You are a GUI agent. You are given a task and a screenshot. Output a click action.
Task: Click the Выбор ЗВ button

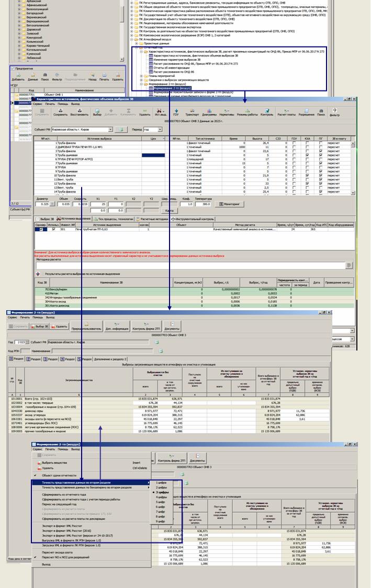pyautogui.click(x=41, y=326)
